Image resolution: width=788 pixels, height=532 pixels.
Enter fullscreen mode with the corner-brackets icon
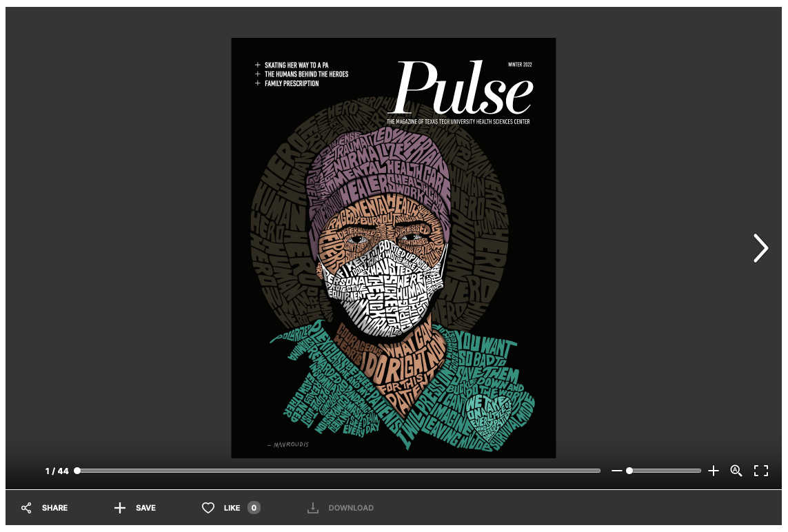(x=761, y=471)
